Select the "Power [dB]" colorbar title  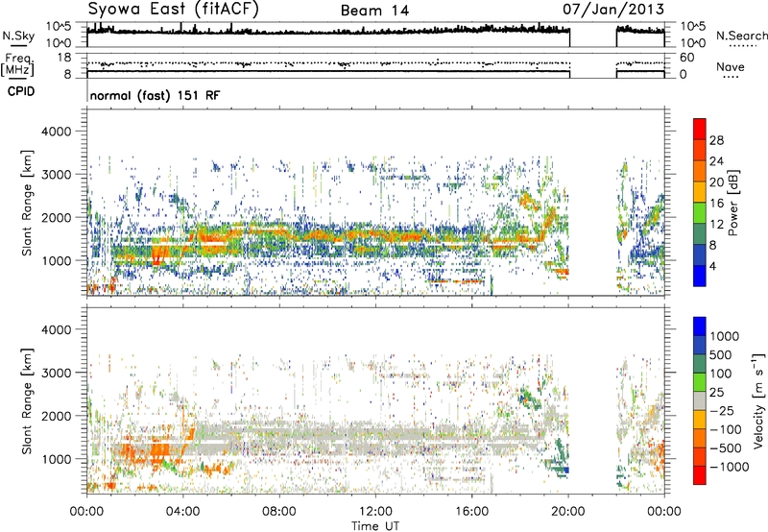(x=733, y=203)
